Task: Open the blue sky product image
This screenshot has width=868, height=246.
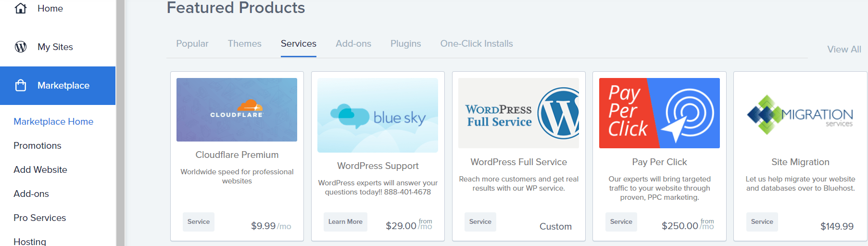Action: pyautogui.click(x=377, y=115)
